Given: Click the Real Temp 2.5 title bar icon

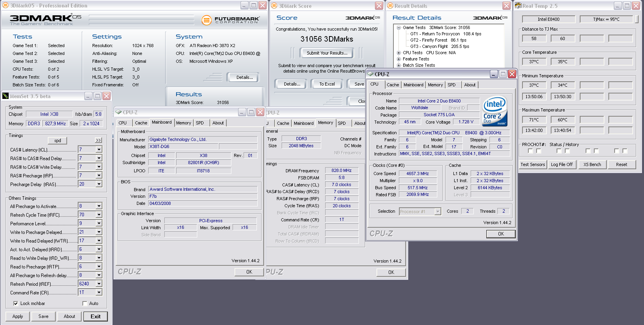Looking at the screenshot, I should click(x=518, y=5).
